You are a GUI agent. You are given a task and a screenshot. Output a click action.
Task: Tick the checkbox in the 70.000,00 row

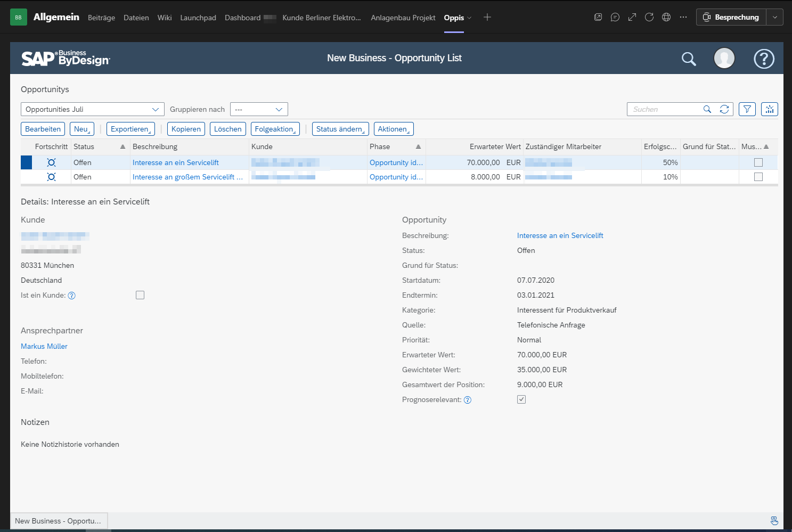click(x=758, y=162)
